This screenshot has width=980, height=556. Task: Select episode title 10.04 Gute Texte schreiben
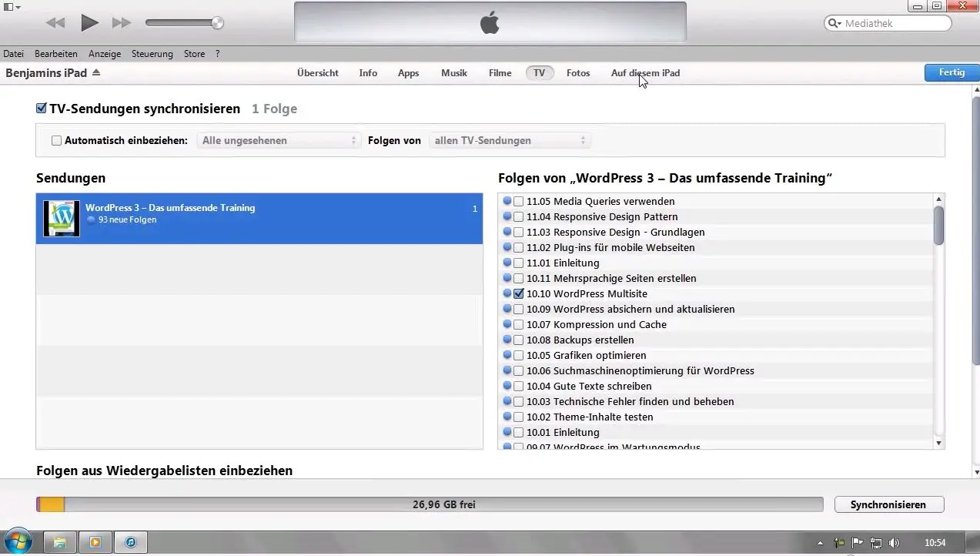click(589, 387)
